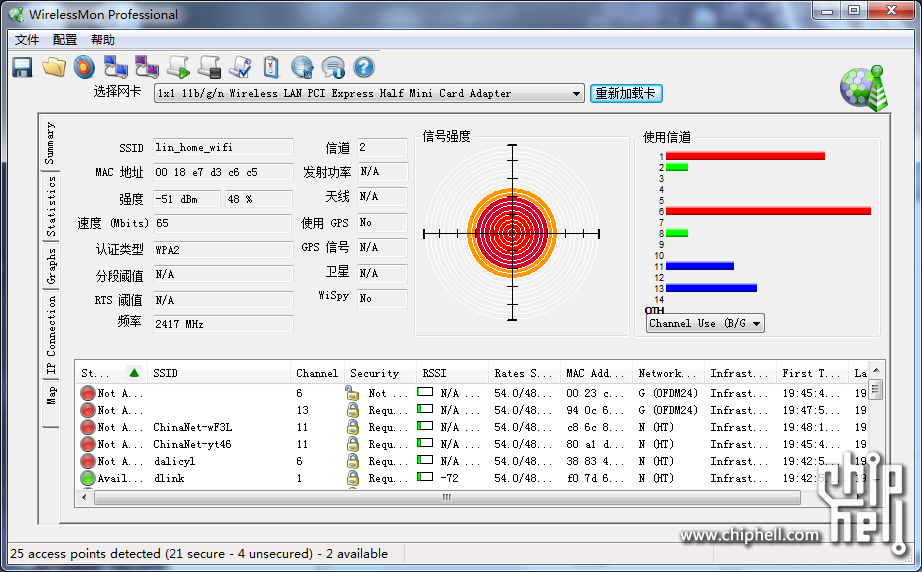
Task: Sort by the MAC Add... column header
Action: 596,373
